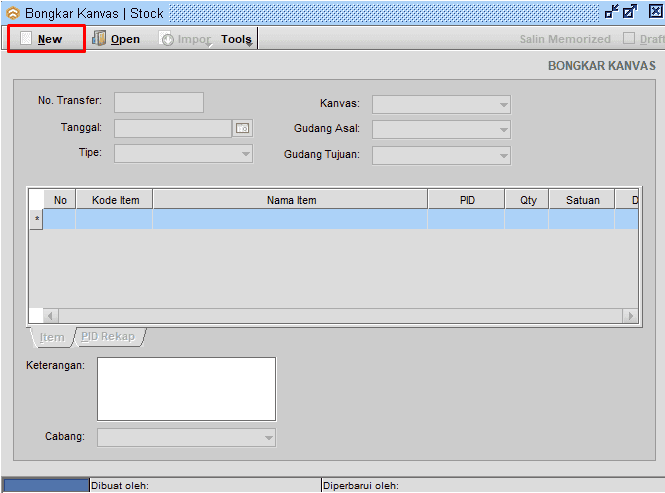
Task: Click the No. Transfer field
Action: pos(159,102)
